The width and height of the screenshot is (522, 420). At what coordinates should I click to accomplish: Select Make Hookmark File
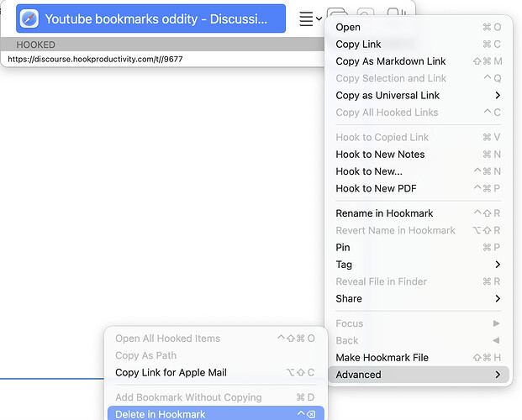[382, 358]
